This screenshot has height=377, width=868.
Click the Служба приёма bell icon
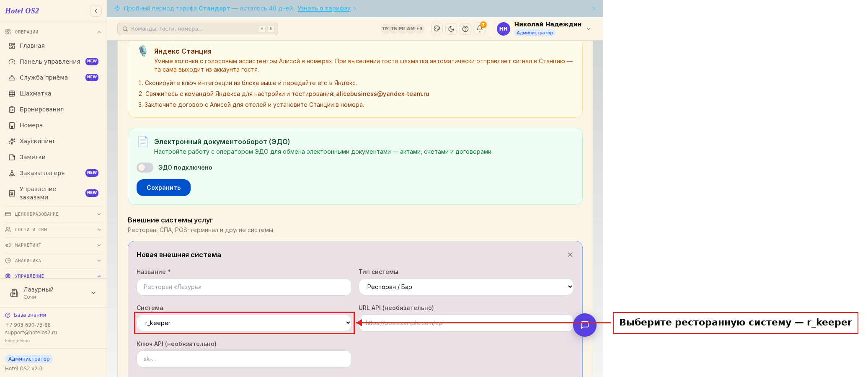[x=12, y=77]
